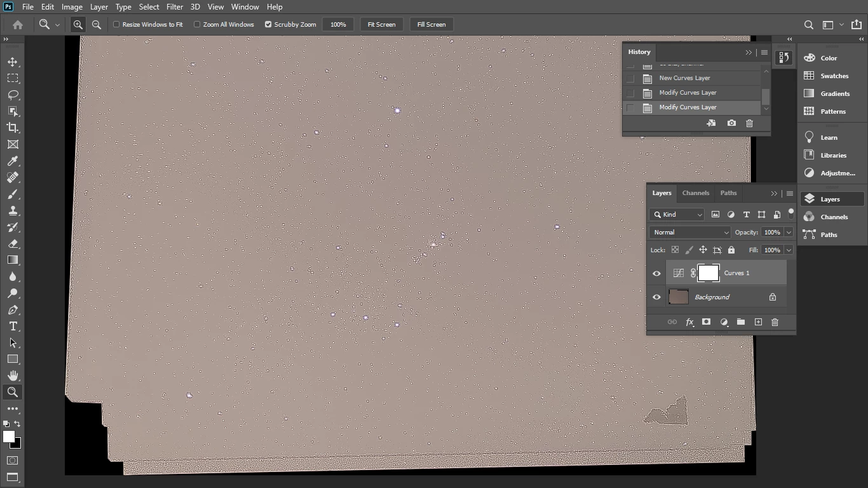Select the Rectangular Marquee tool
868x488 pixels.
(13, 78)
